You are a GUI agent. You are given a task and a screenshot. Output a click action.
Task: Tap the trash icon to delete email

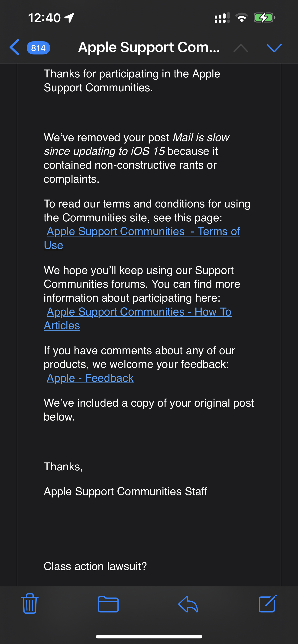[x=30, y=604]
